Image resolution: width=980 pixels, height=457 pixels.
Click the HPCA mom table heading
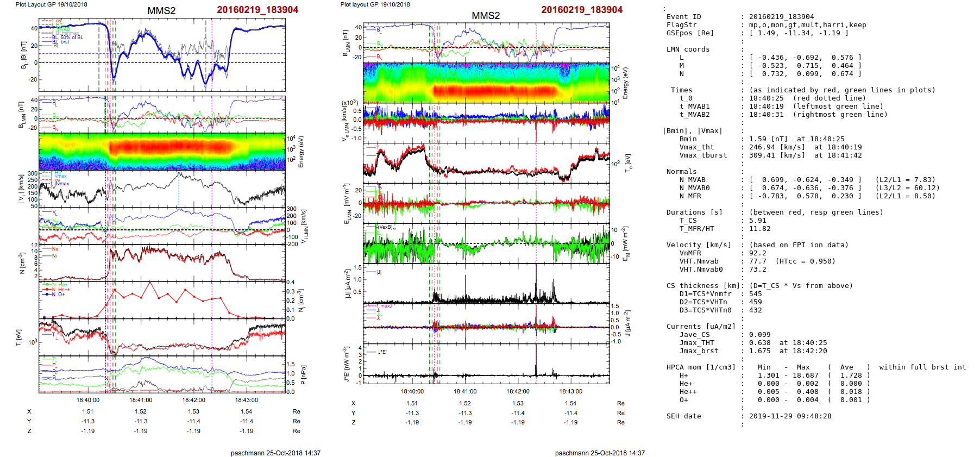pos(701,367)
